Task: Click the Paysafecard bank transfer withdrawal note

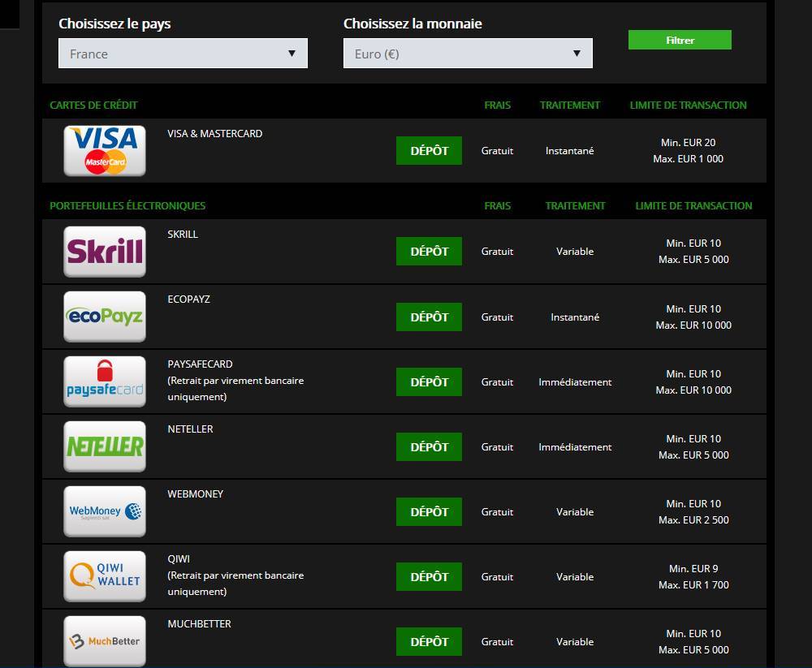Action: [235, 389]
